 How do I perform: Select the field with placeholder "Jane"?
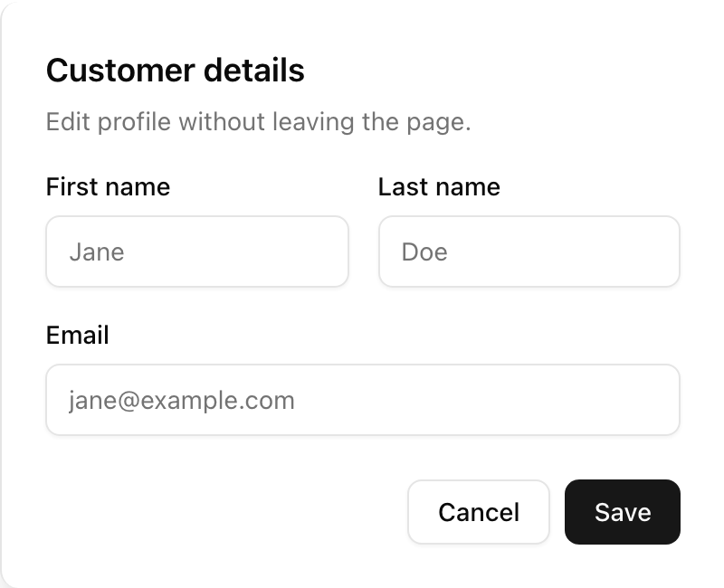[x=197, y=251]
